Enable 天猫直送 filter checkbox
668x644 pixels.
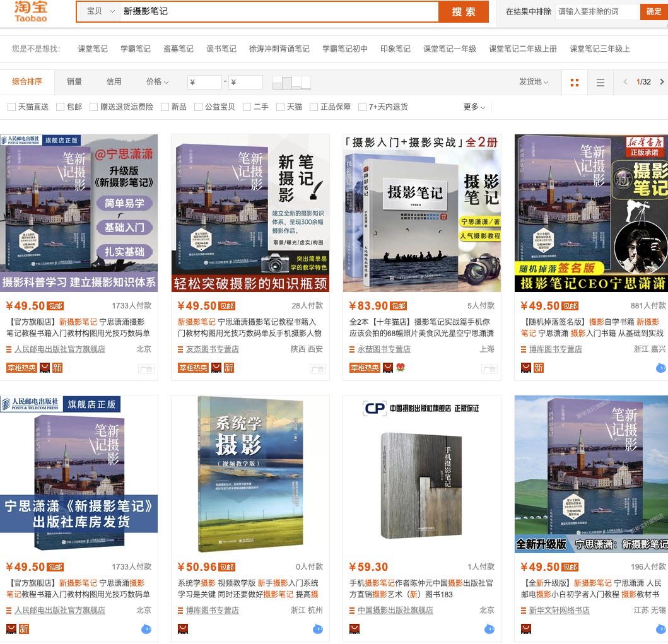[x=11, y=107]
